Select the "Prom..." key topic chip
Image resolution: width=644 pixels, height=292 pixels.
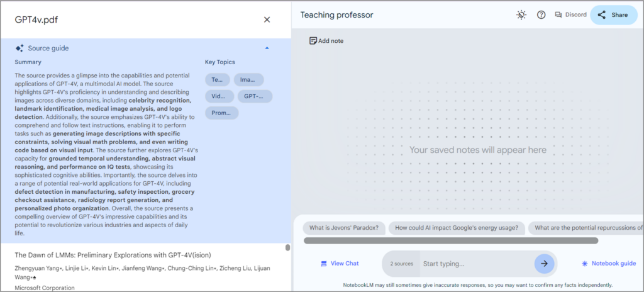(222, 113)
